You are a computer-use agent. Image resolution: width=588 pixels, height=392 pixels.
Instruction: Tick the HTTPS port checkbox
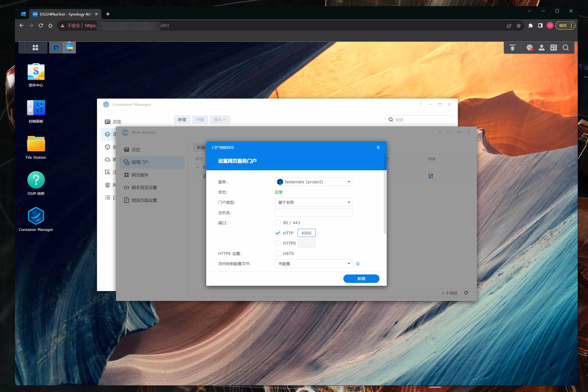pos(278,243)
